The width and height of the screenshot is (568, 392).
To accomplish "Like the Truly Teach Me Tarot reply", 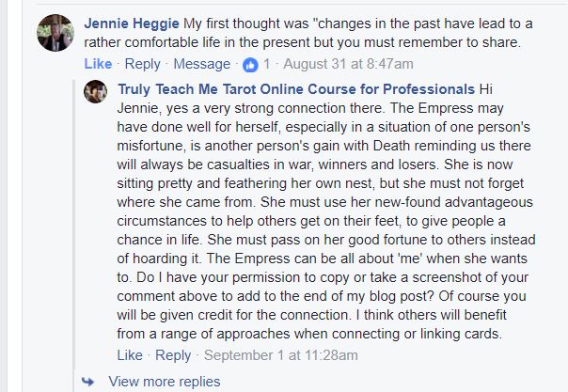I will click(131, 355).
